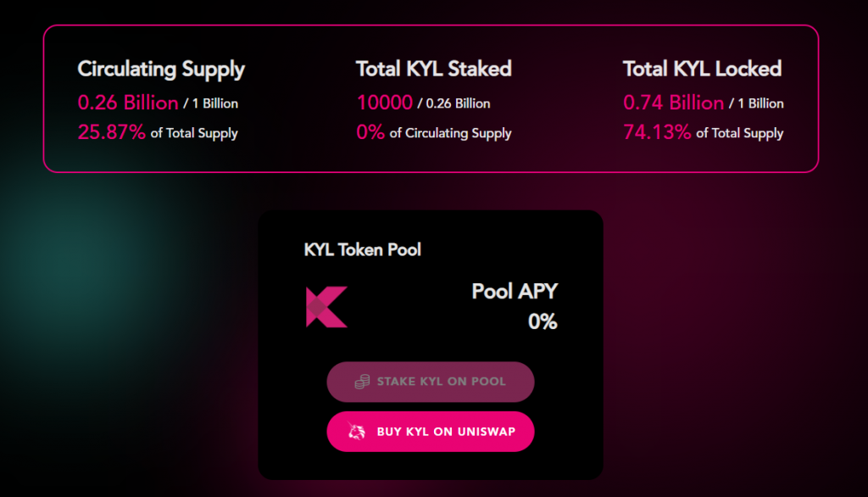This screenshot has width=868, height=497.
Task: Click the 0.74 Billion locked value
Action: pos(673,103)
